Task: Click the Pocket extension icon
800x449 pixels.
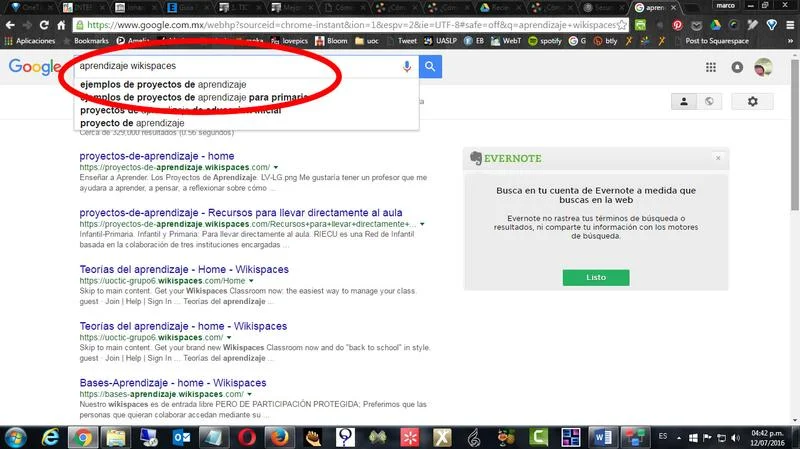Action: pos(696,24)
